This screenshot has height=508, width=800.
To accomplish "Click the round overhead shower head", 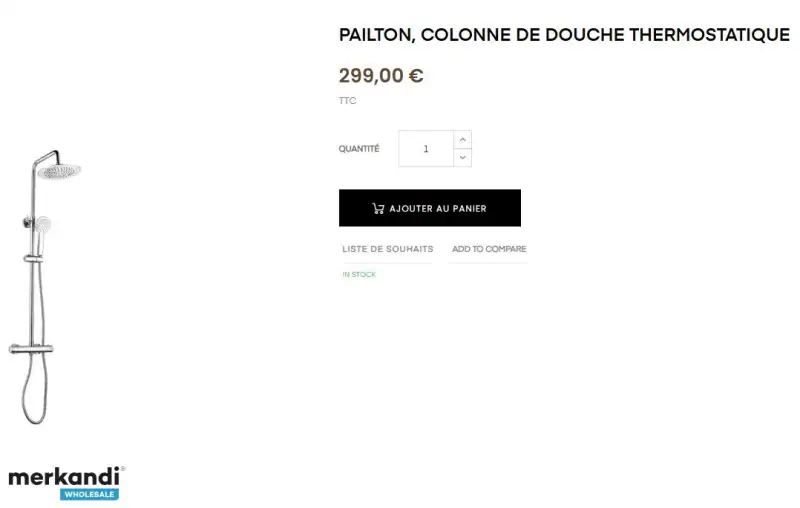I will click(x=59, y=171).
